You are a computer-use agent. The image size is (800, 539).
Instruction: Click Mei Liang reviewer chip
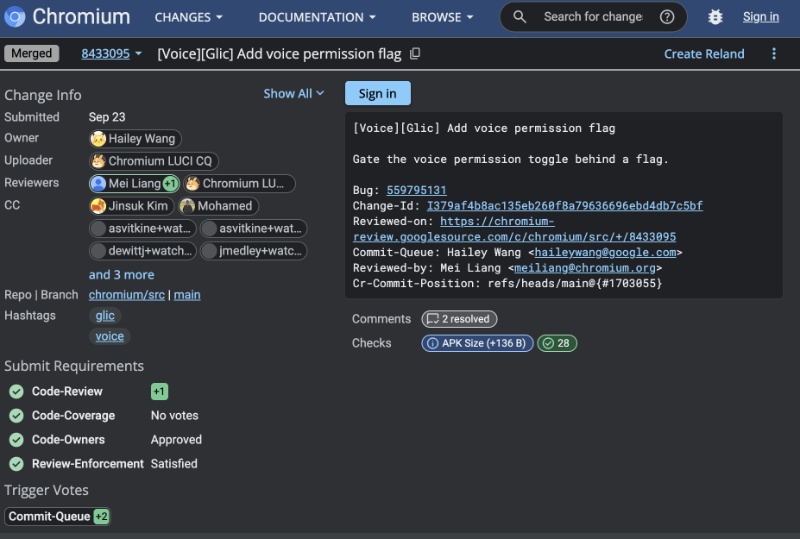[135, 183]
